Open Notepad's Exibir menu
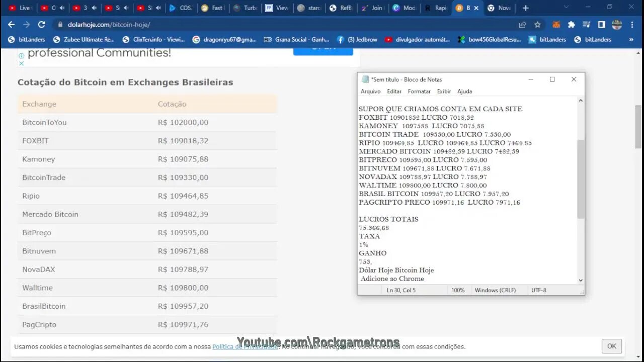Screen dimensions: 644x362 [x=444, y=92]
